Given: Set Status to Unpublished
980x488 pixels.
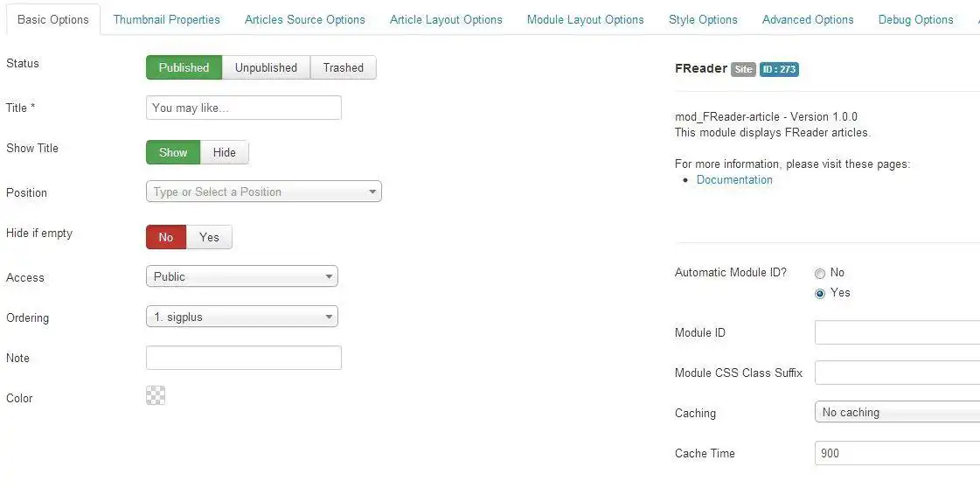Looking at the screenshot, I should pos(266,68).
